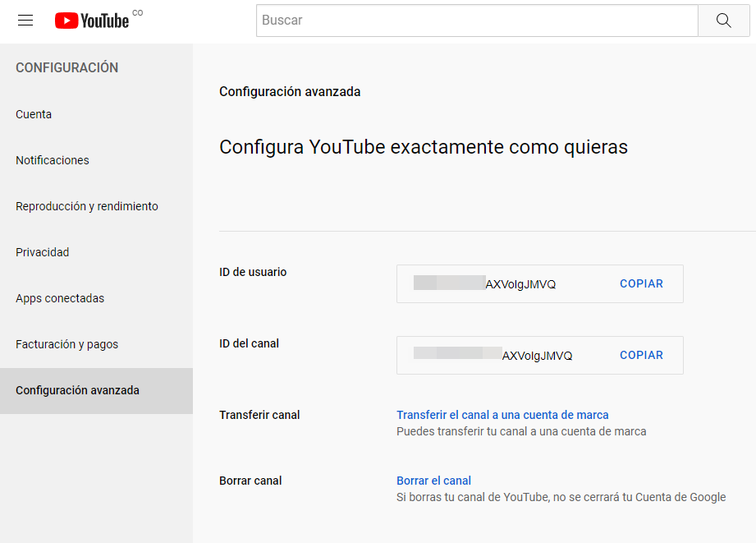Image resolution: width=756 pixels, height=543 pixels.
Task: Click the Configuración avanzada page title
Action: pyautogui.click(x=290, y=92)
